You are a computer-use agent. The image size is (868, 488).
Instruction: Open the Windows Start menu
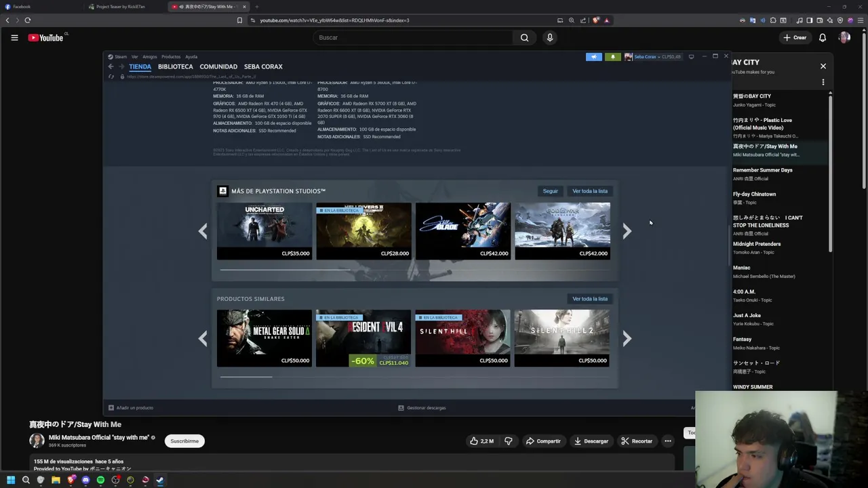[11, 481]
